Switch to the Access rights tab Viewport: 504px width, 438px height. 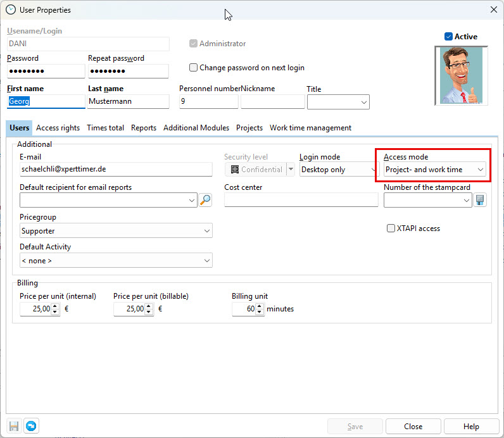coord(58,128)
